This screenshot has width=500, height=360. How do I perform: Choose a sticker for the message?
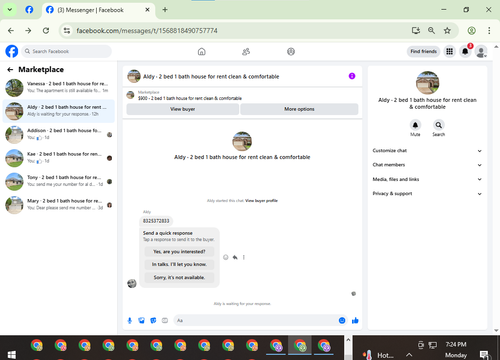tap(153, 320)
